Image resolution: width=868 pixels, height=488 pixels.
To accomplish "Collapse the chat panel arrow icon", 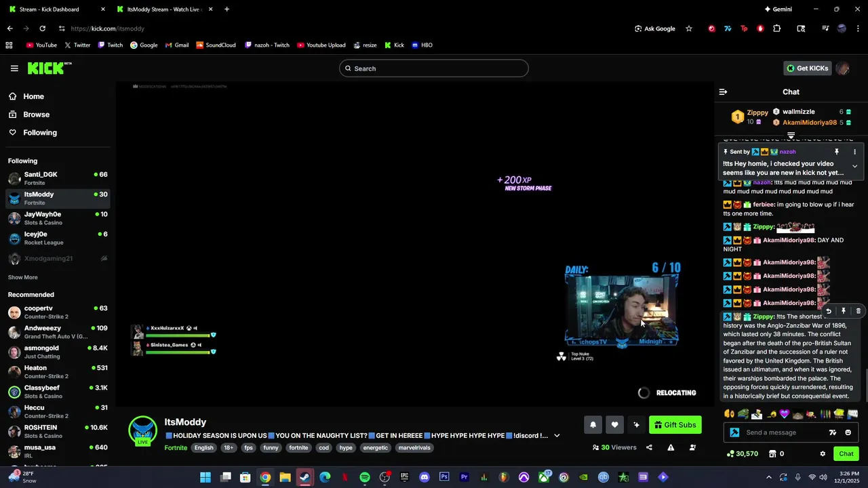I will (x=723, y=91).
